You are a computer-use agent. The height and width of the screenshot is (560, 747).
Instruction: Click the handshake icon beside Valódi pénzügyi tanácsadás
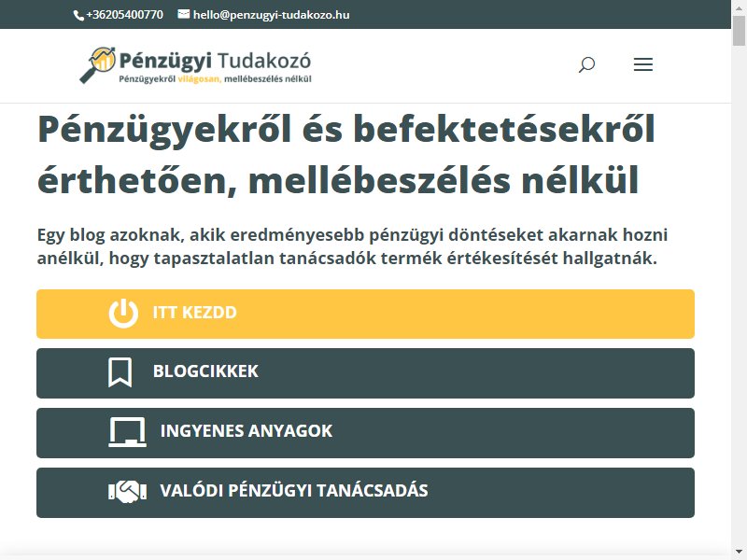point(127,492)
